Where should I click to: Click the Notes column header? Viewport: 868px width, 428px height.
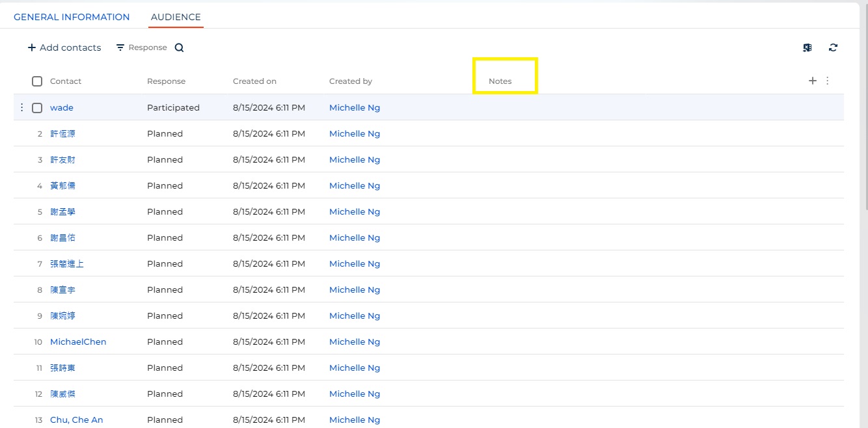pos(500,81)
